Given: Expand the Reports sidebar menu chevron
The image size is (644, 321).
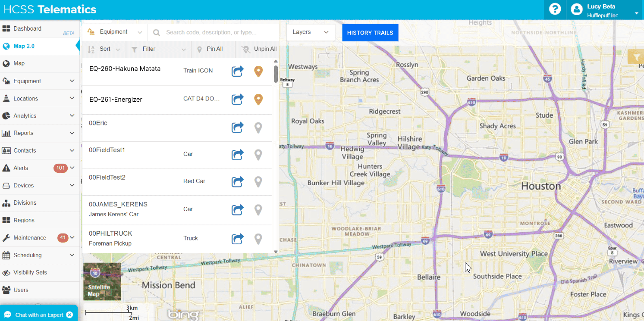Looking at the screenshot, I should click(72, 133).
